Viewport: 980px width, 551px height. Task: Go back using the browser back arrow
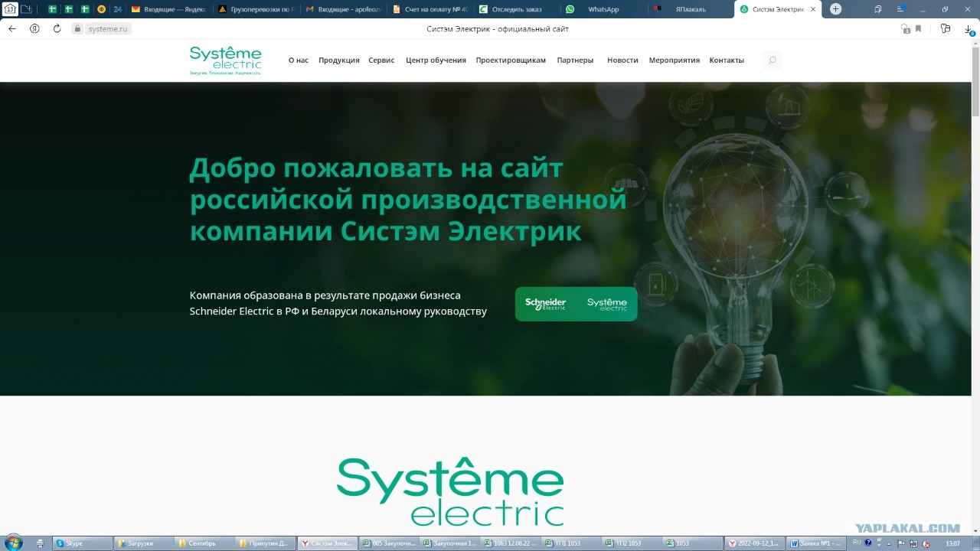point(12,28)
